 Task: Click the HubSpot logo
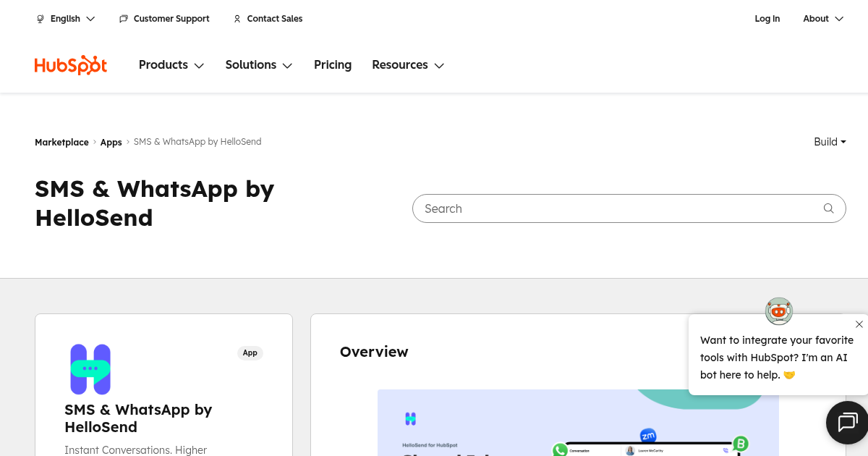pyautogui.click(x=71, y=65)
